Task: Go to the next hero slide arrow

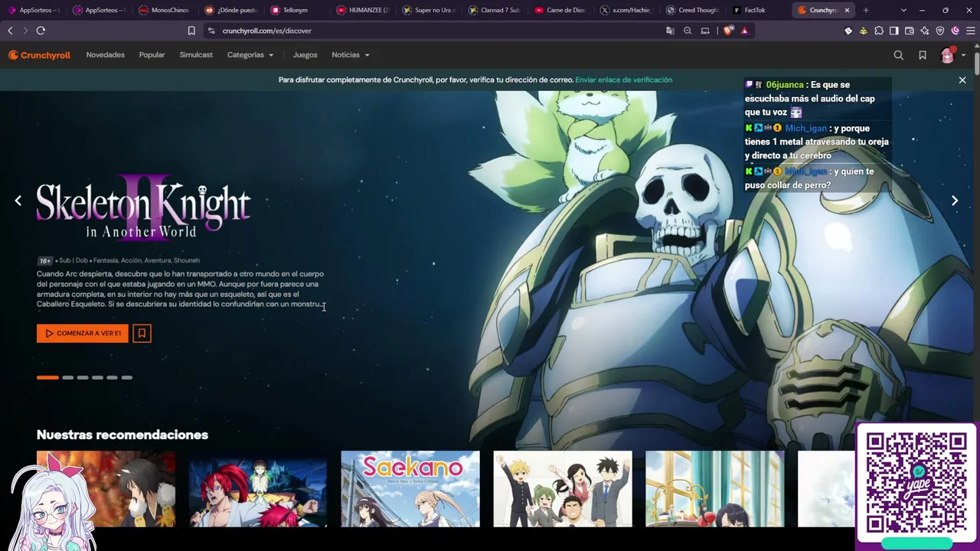Action: [955, 201]
